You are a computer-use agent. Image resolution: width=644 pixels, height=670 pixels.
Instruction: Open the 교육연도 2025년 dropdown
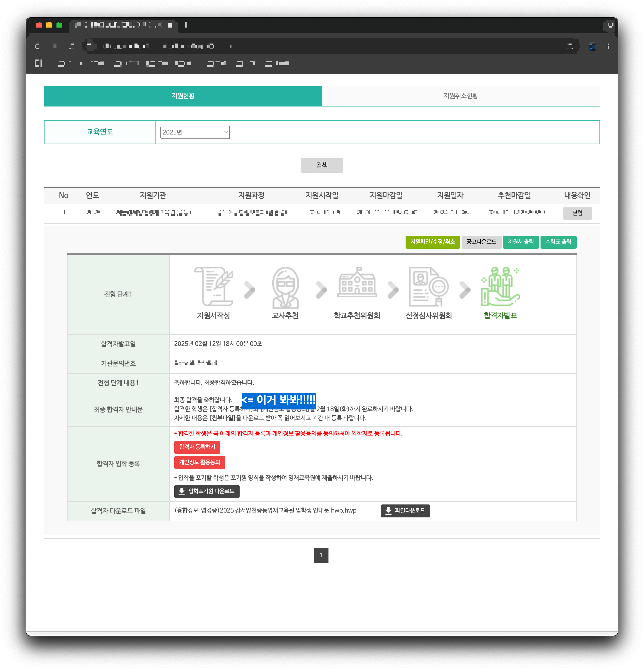(195, 132)
